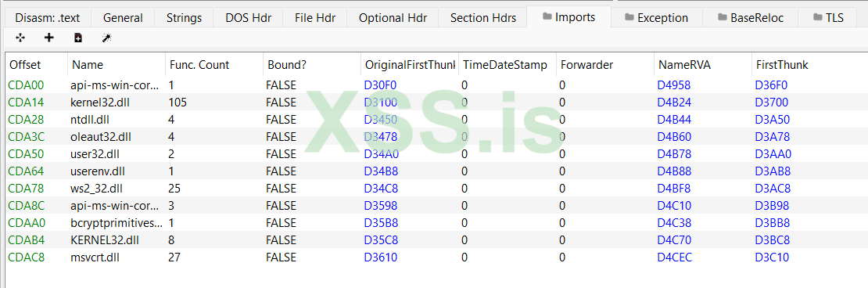Screen dimensions: 868x288
Task: Click FirstThunk value D3700
Action: point(772,103)
